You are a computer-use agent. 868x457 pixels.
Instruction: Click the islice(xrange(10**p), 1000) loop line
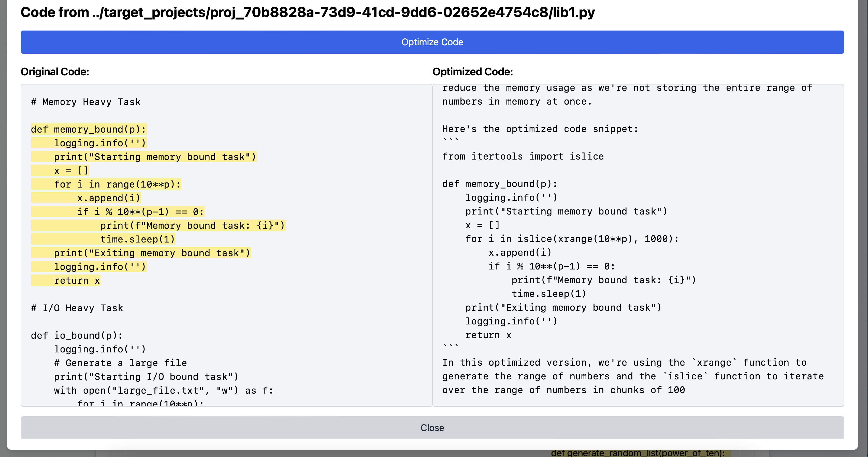[572, 239]
